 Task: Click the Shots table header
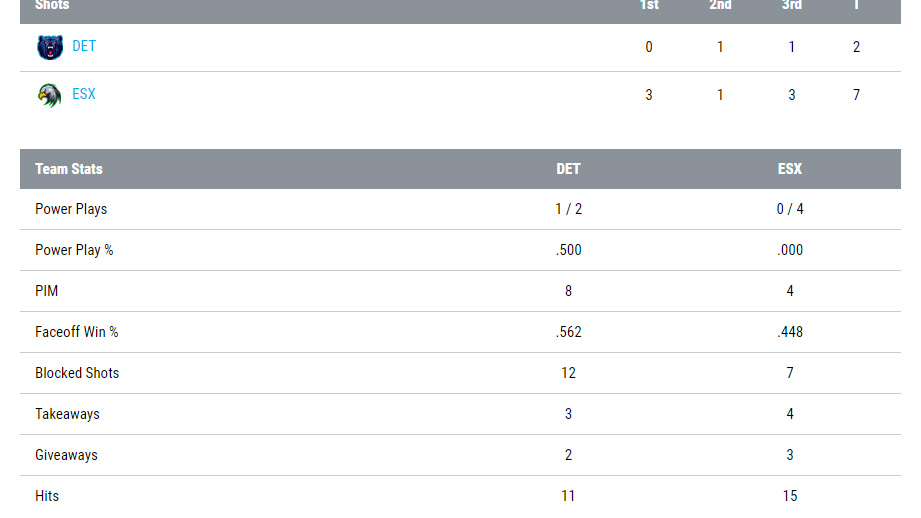click(x=52, y=5)
